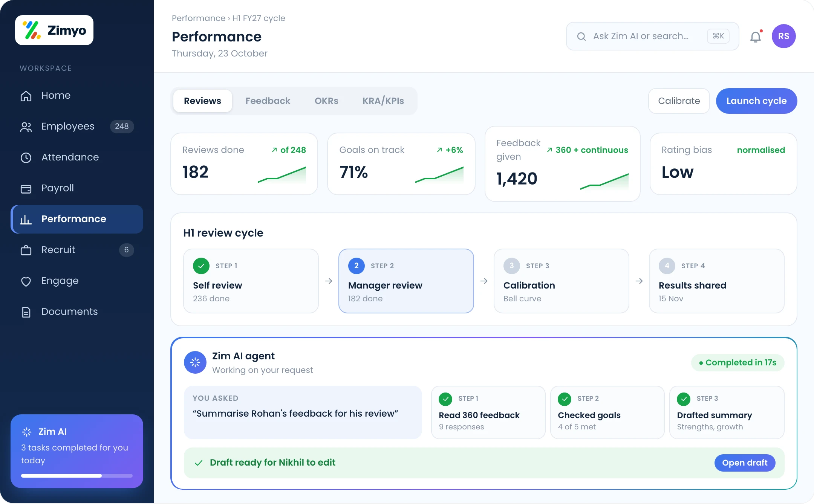Click the Open draft button
This screenshot has width=814, height=504.
[745, 463]
